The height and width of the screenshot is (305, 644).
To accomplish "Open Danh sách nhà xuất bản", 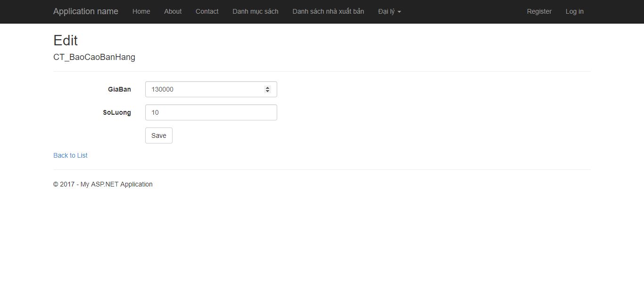I will pyautogui.click(x=328, y=11).
